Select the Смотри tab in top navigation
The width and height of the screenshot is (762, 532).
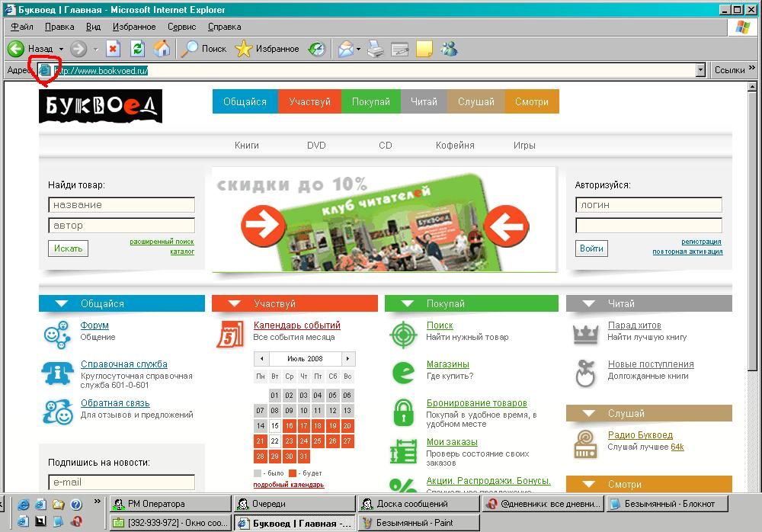(x=532, y=101)
